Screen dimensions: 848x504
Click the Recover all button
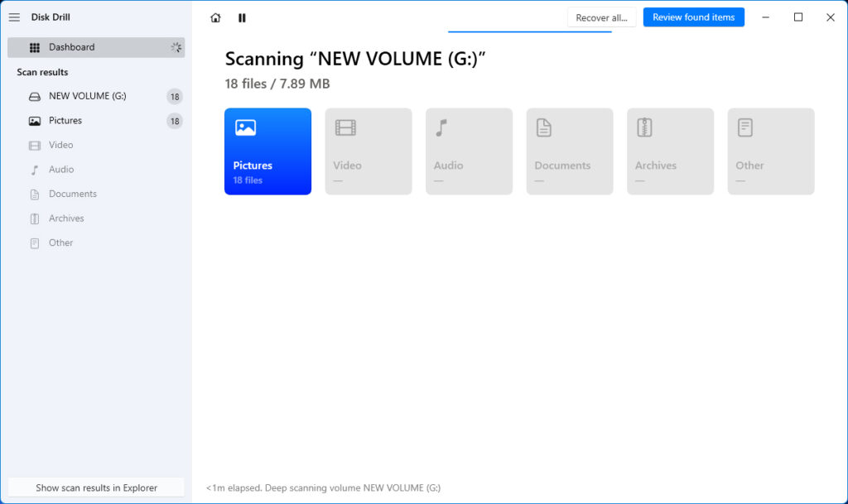[x=601, y=17]
